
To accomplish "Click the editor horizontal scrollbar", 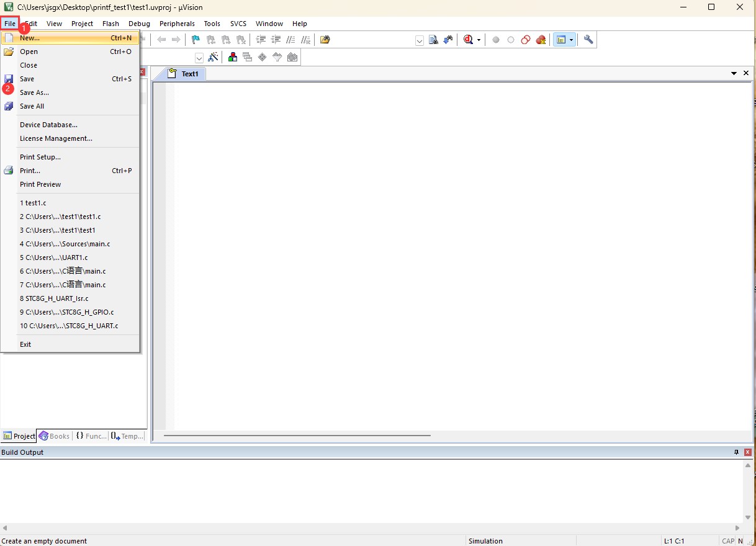I will [x=297, y=436].
